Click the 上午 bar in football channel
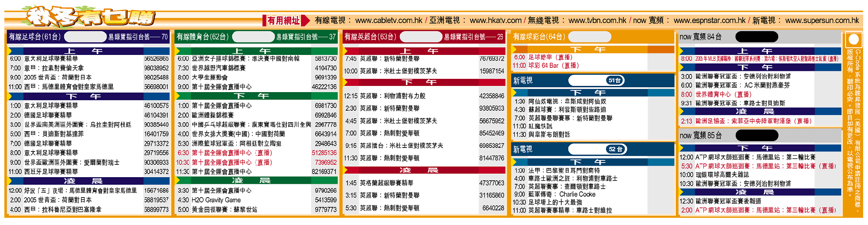The height and width of the screenshot is (225, 868). 89,51
